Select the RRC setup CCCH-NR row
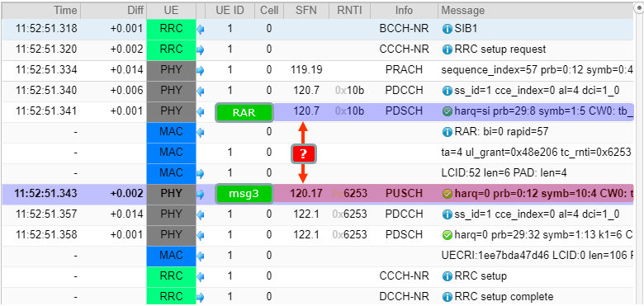 pyautogui.click(x=317, y=276)
